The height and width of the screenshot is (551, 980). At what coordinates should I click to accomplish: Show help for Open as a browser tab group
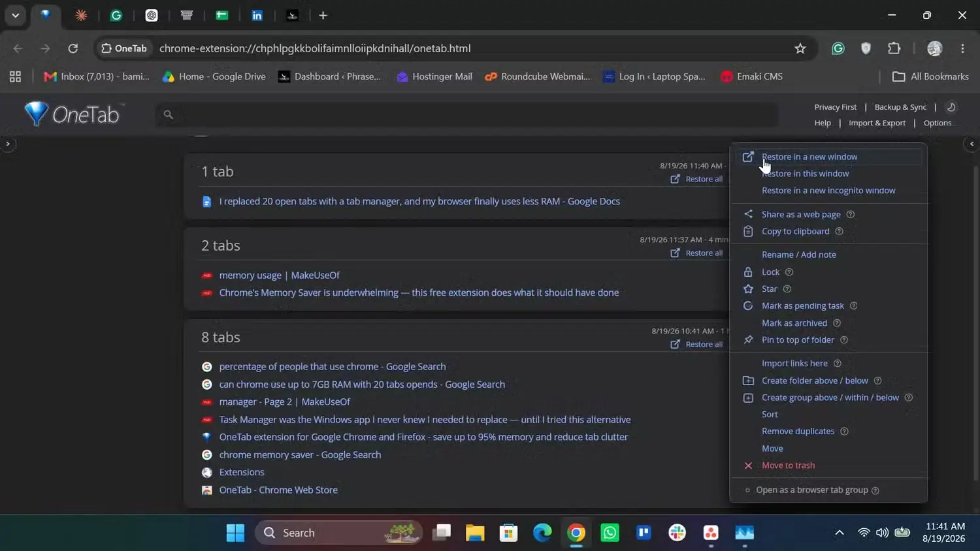pos(875,490)
